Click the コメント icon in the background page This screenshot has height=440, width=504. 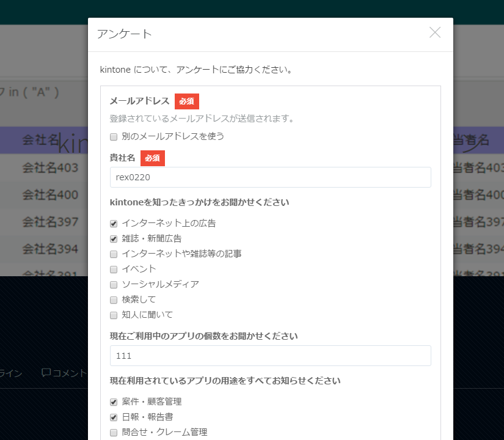[46, 373]
